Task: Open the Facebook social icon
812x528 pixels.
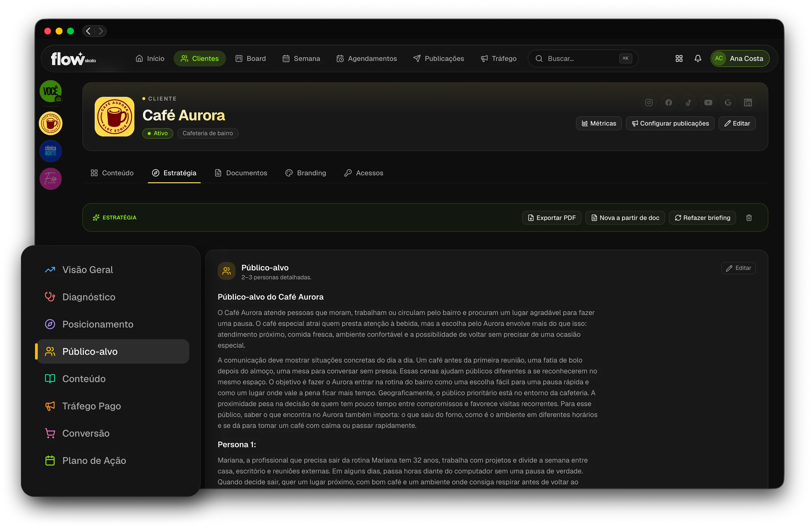Action: point(668,103)
